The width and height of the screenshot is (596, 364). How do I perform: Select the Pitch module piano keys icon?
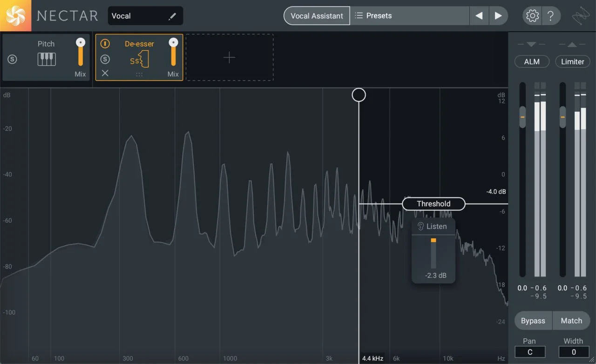click(x=46, y=59)
